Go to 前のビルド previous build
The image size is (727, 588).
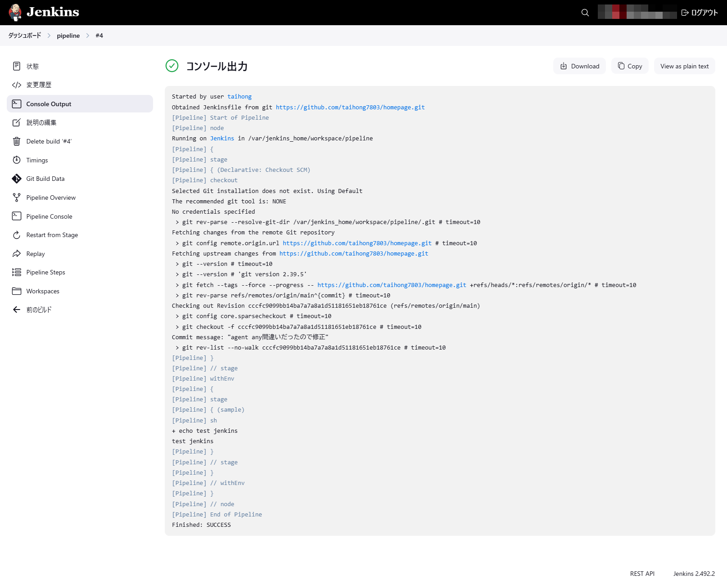coord(39,310)
